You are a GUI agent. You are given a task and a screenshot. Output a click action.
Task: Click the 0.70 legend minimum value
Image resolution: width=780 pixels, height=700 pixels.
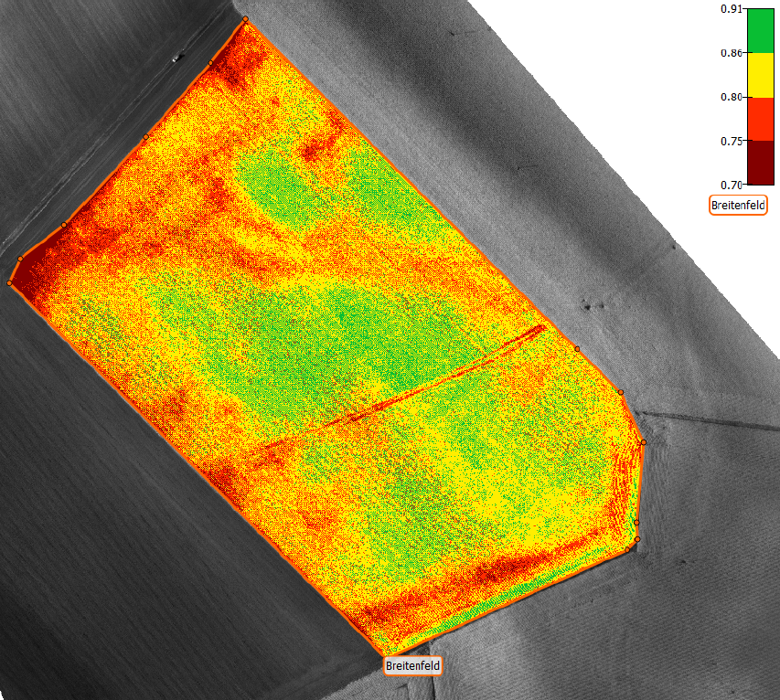(x=730, y=184)
